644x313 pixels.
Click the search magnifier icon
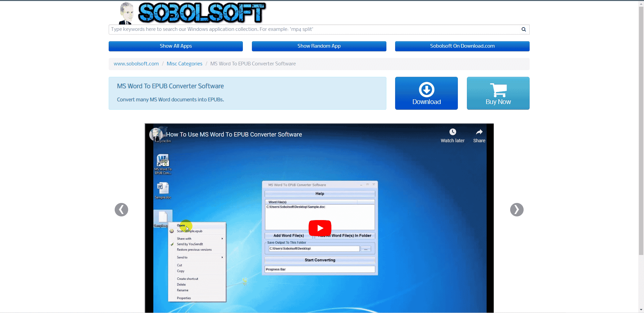click(524, 30)
